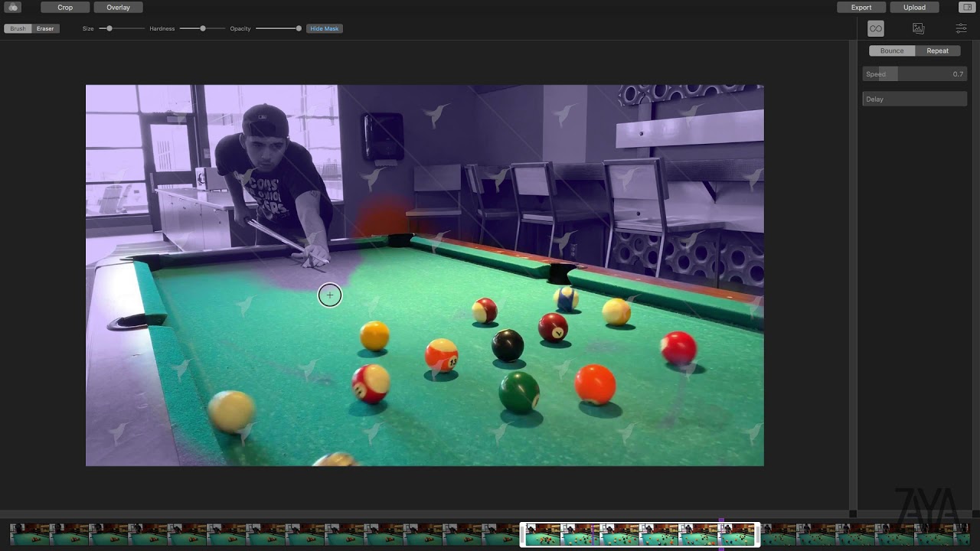Toggle the Hide Mask button
Viewport: 980px width, 551px height.
pos(325,28)
